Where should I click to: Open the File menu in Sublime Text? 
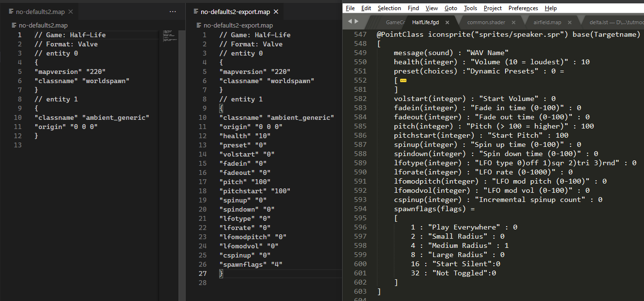tap(350, 8)
